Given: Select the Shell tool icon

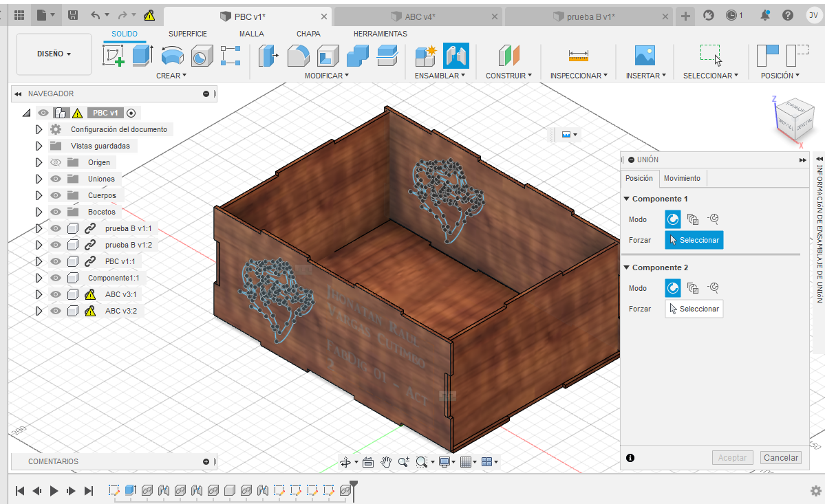Looking at the screenshot, I should click(x=328, y=56).
